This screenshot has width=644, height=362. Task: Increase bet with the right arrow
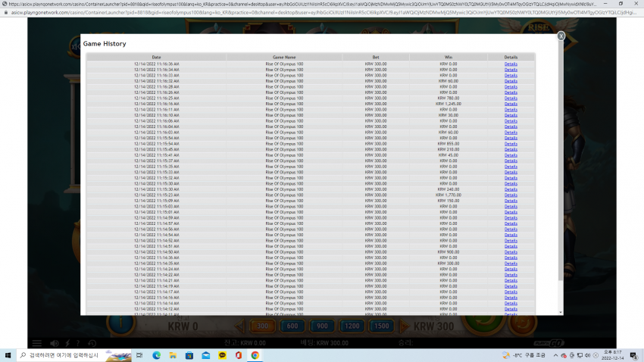coord(405,326)
